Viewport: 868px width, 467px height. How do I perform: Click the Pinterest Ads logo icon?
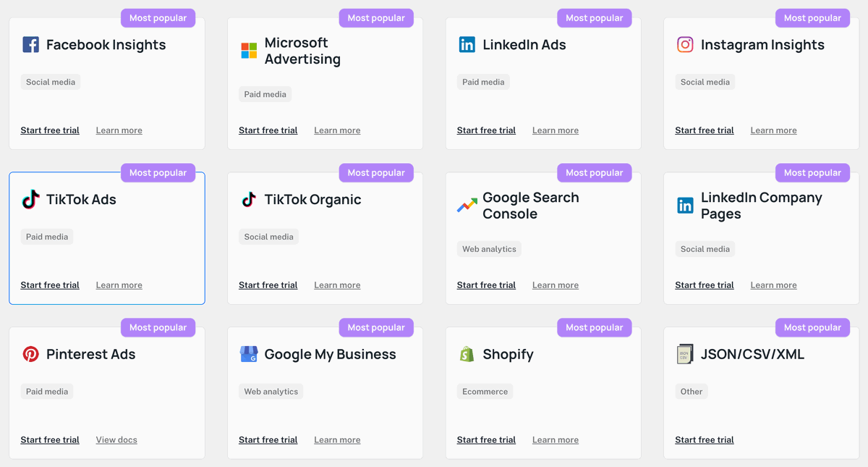[30, 354]
